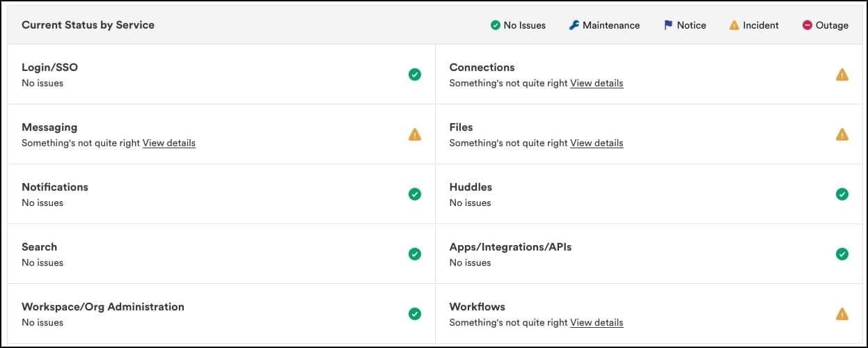Click the Current Status by Service heading

(88, 25)
